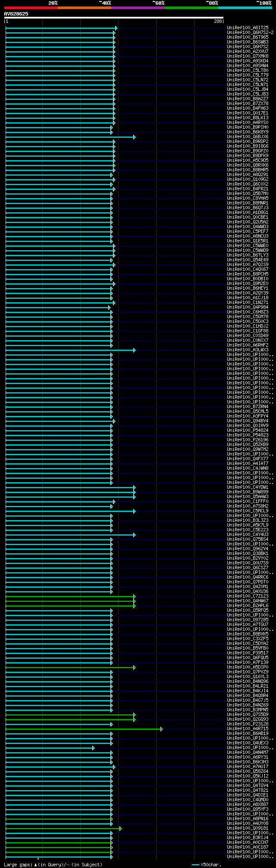Click hit label UniRef100_A8Q291
This screenshot has width=276, height=868.
pyautogui.click(x=248, y=175)
